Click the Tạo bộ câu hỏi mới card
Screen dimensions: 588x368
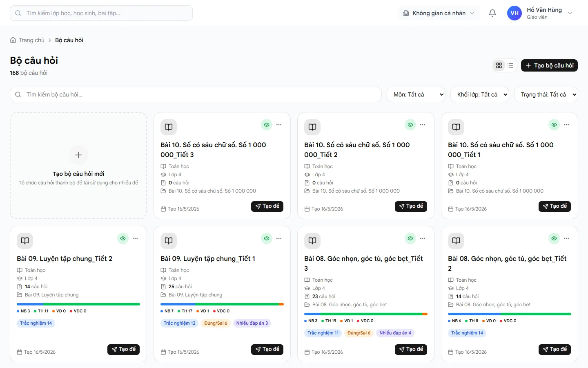tap(78, 166)
